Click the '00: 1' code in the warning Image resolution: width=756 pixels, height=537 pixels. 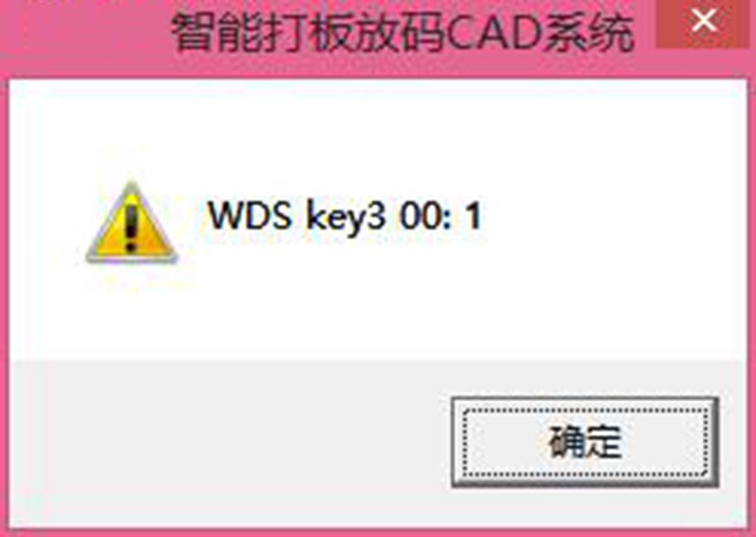(440, 216)
